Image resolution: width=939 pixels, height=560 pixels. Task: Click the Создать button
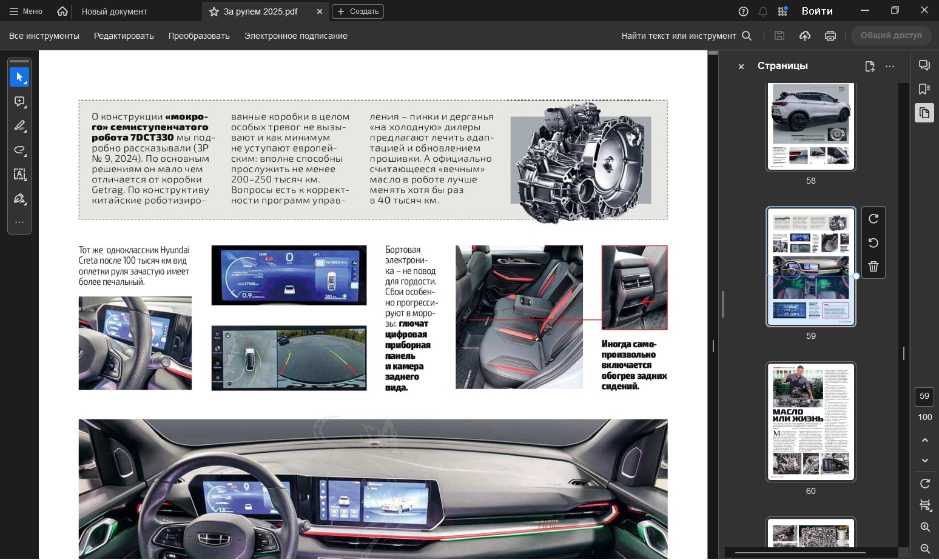(358, 12)
